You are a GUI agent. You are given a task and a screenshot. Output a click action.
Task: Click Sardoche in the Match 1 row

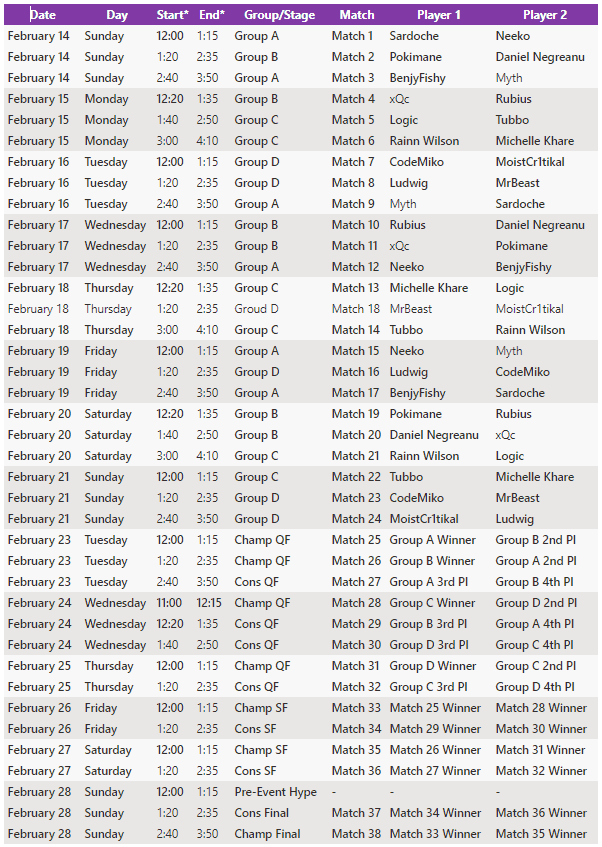414,36
